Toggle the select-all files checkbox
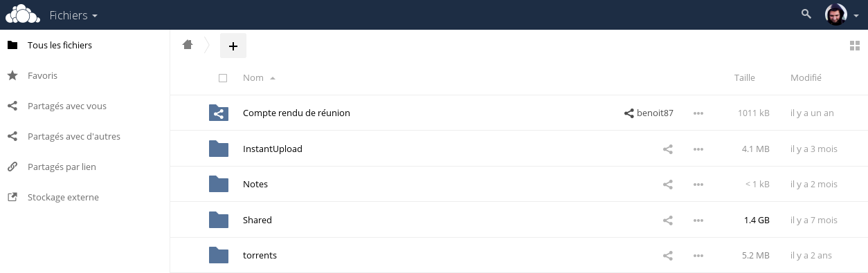The height and width of the screenshot is (273, 868). (223, 78)
